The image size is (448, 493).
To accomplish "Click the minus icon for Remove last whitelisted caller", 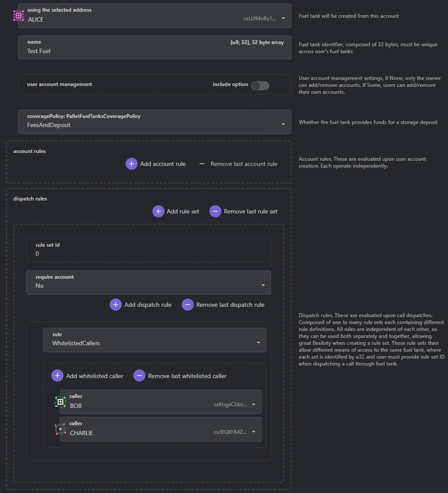I will tap(139, 376).
